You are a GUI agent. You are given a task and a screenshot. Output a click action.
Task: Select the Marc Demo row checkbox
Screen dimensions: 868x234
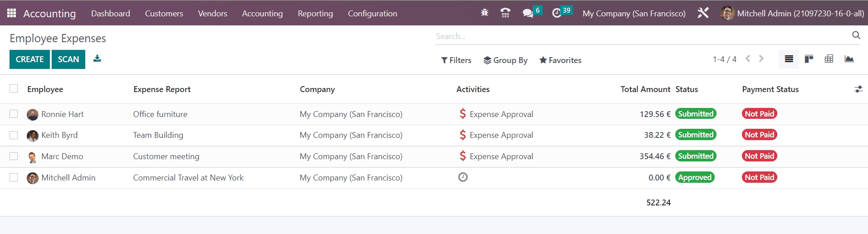14,156
